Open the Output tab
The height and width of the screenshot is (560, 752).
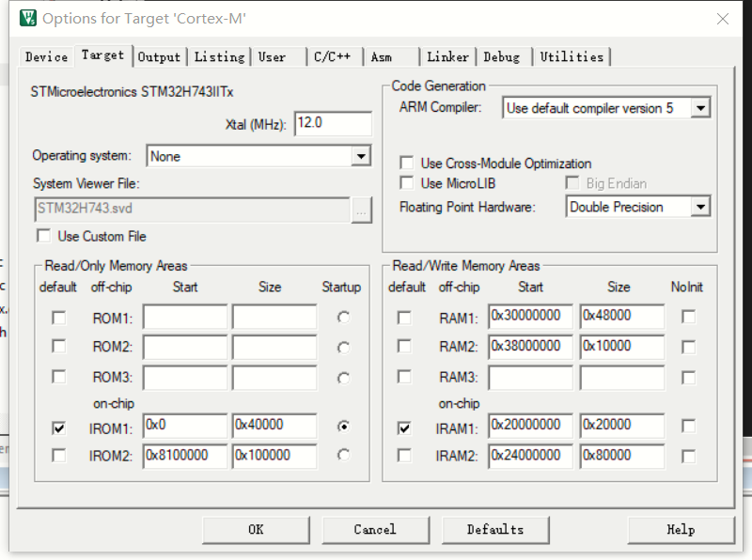pyautogui.click(x=159, y=57)
